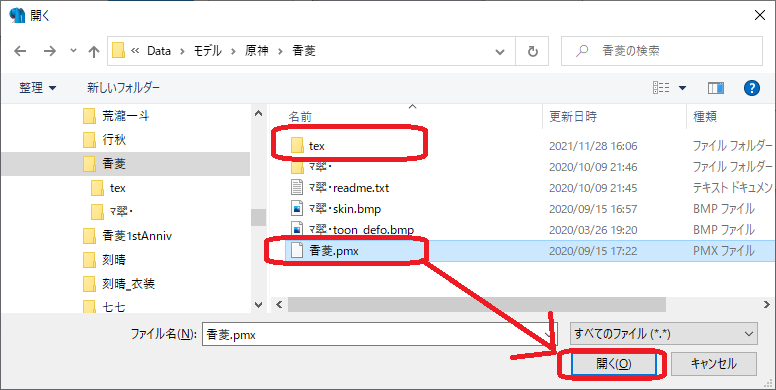Select 原神 in the address path
Screen dimensions: 776x390
(257, 51)
